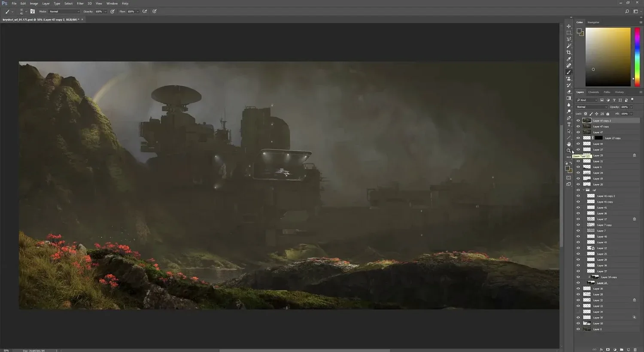Select the Eraser tool
This screenshot has height=352, width=644.
pyautogui.click(x=569, y=92)
